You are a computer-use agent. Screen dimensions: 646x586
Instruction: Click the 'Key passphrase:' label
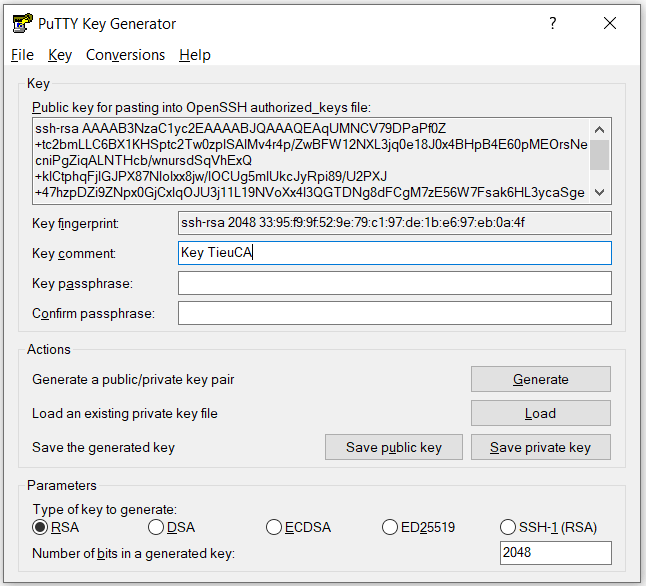82,284
